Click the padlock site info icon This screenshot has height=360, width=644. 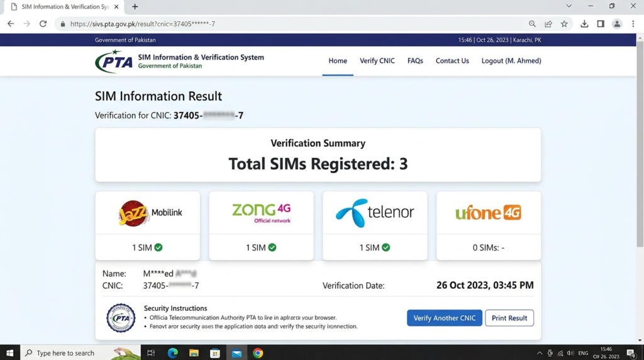[63, 24]
